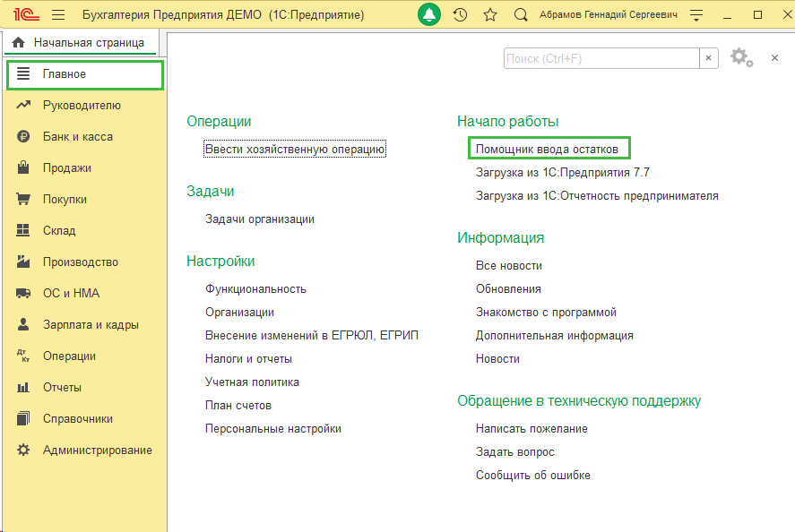Click the Производство factory icon
The height and width of the screenshot is (532, 795).
(23, 262)
